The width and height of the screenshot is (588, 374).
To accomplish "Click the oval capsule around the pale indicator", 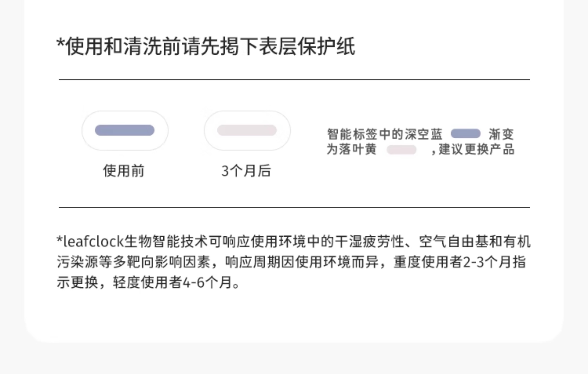I will [247, 131].
